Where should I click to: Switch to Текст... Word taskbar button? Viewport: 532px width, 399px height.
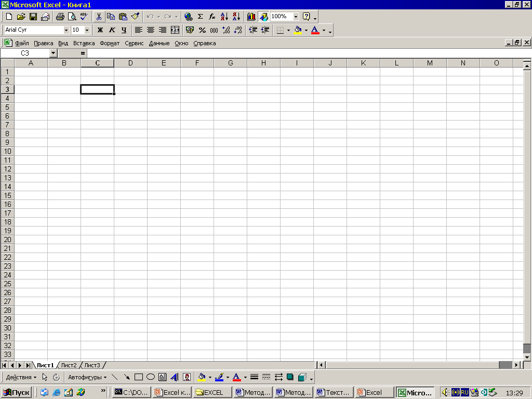pos(334,393)
